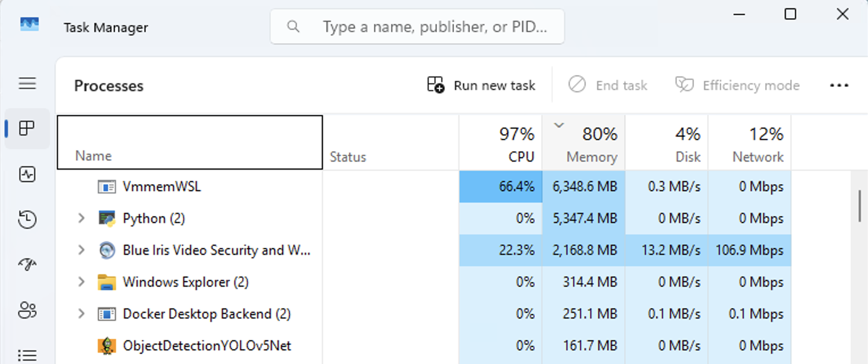Click the 106.9 Mbps network cell
The height and width of the screenshot is (364, 868).
750,250
